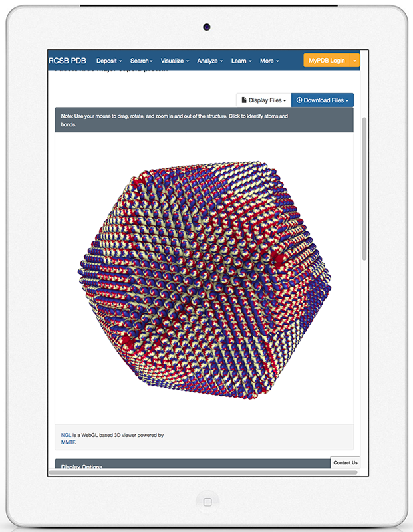Click the Contact Us button

(x=345, y=462)
